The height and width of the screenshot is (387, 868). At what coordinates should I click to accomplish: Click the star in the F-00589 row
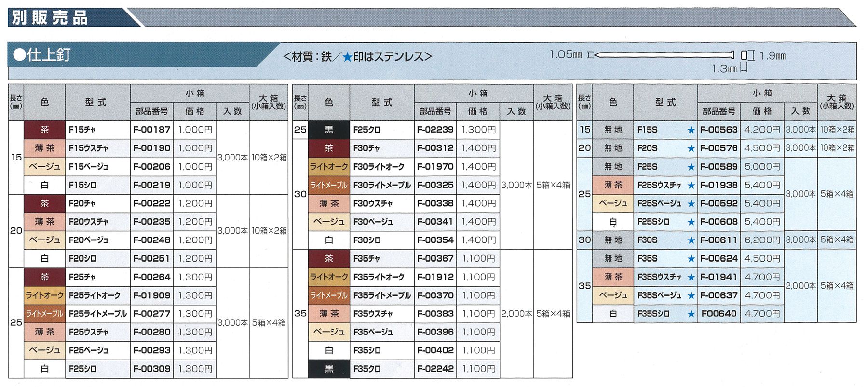(691, 167)
